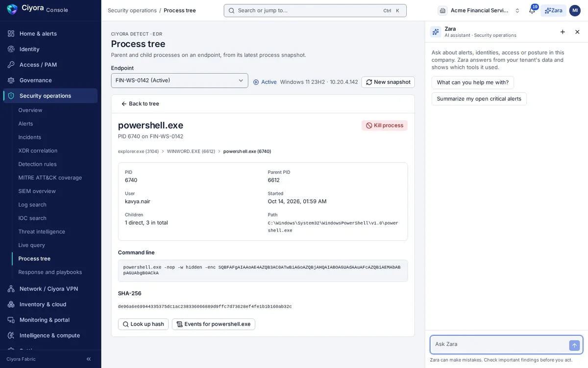588x368 pixels.
Task: Expand Inventory & cloud section
Action: tap(50, 304)
